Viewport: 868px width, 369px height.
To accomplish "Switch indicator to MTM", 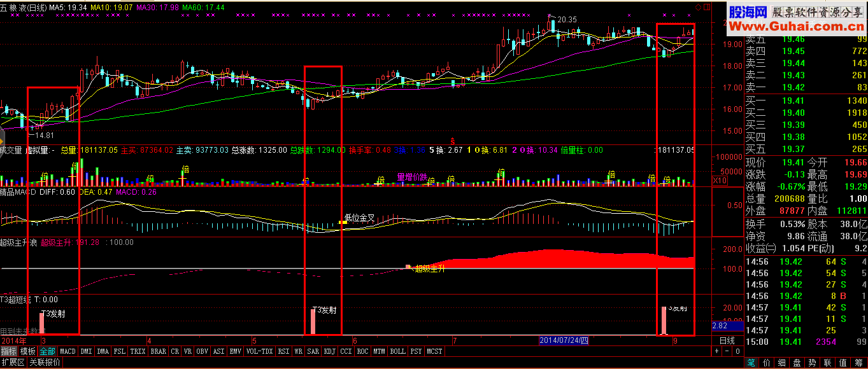I will click(x=380, y=351).
